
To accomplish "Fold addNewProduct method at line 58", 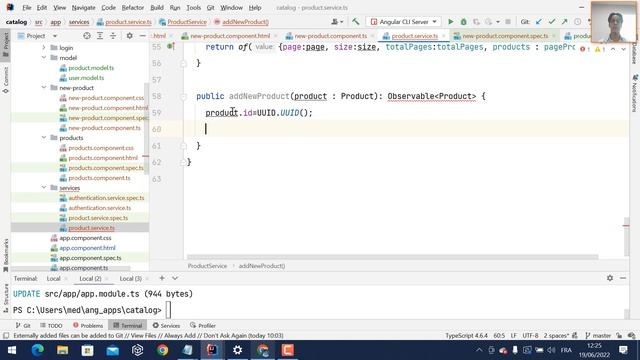I will pyautogui.click(x=183, y=96).
